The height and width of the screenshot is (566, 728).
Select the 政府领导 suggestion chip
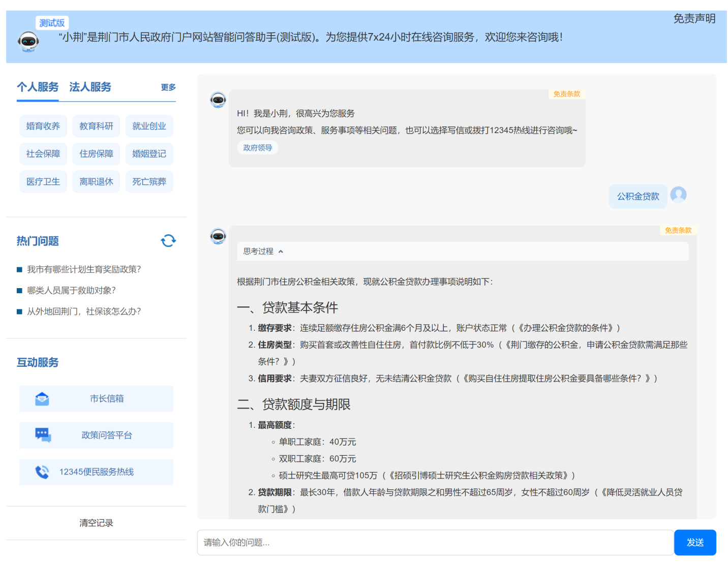click(258, 147)
